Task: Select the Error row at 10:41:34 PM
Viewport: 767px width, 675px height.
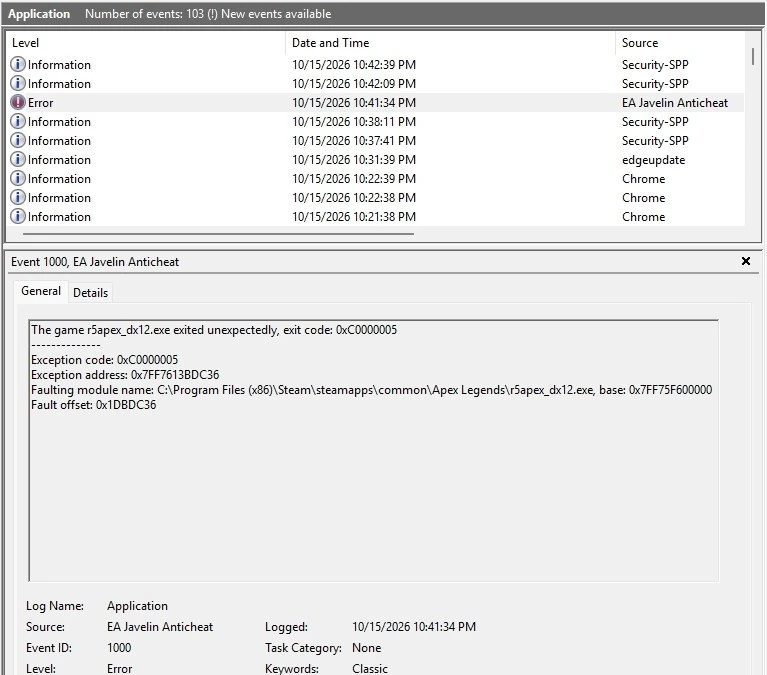Action: [376, 103]
